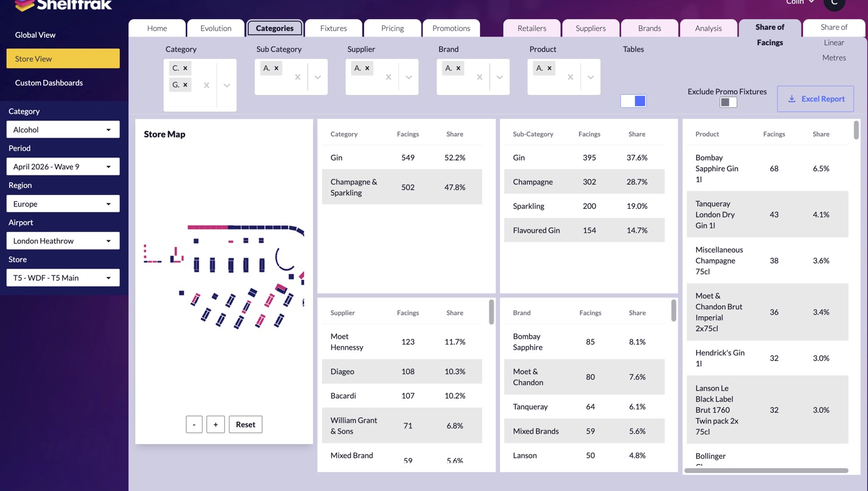Select the Share of Facings tab
The width and height of the screenshot is (868, 491).
(x=770, y=35)
